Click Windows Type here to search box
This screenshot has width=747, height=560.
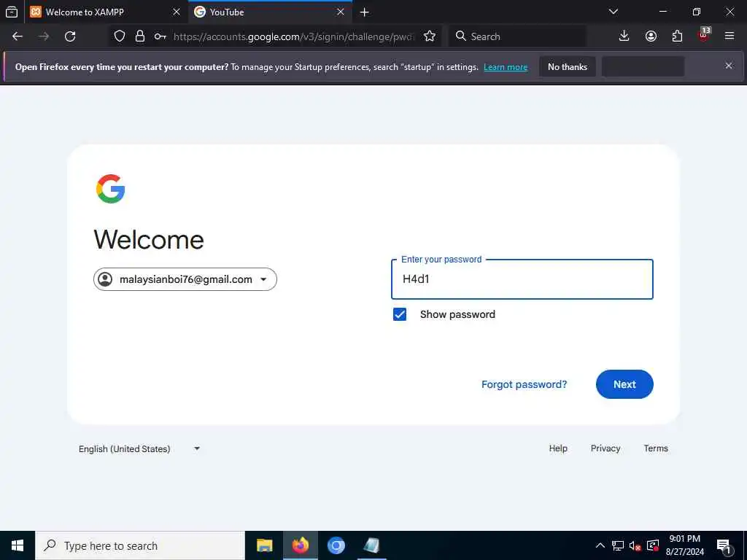click(140, 545)
